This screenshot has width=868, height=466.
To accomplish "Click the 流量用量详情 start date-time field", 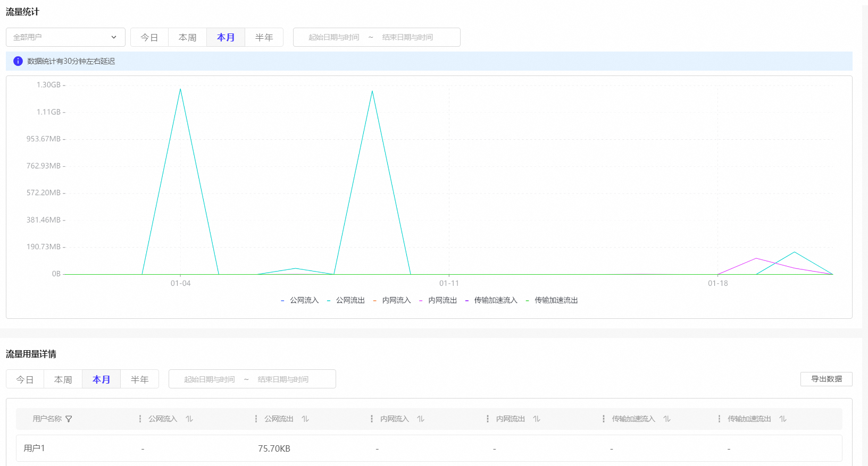I will click(210, 379).
